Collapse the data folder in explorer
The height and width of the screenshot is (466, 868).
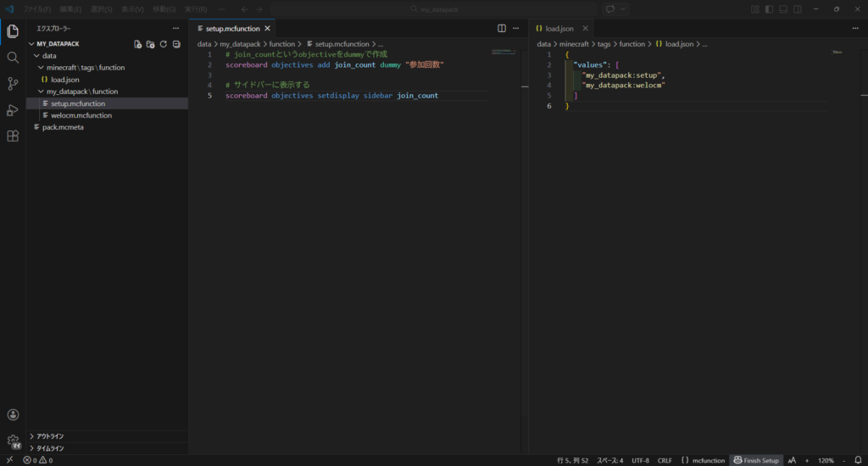pos(48,56)
